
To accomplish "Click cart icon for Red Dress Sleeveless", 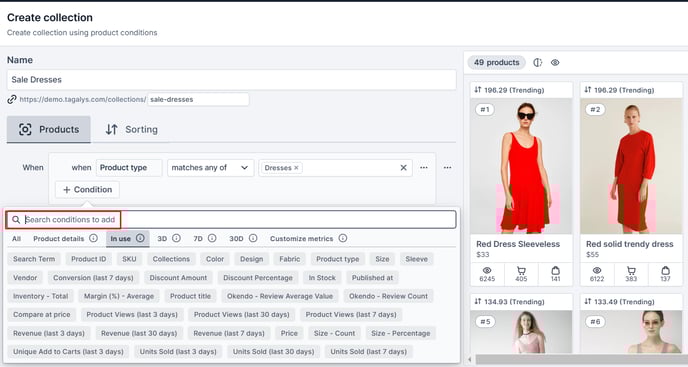I will 521,270.
